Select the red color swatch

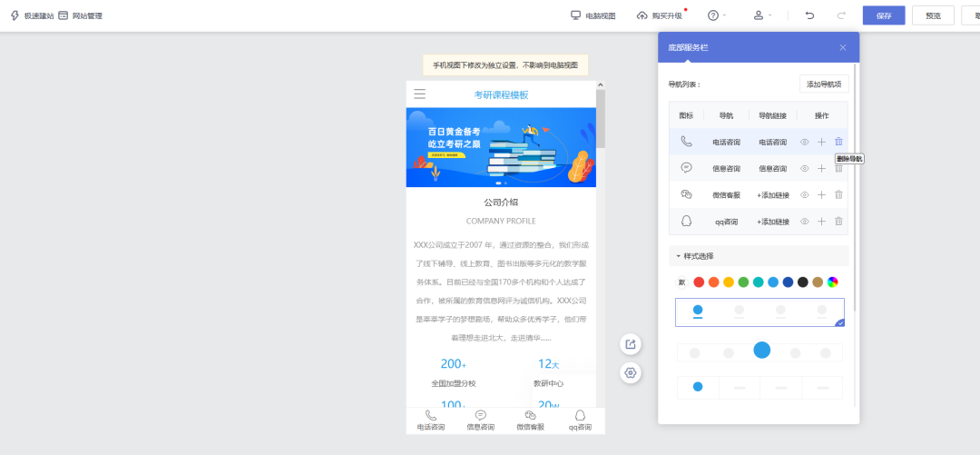[699, 282]
